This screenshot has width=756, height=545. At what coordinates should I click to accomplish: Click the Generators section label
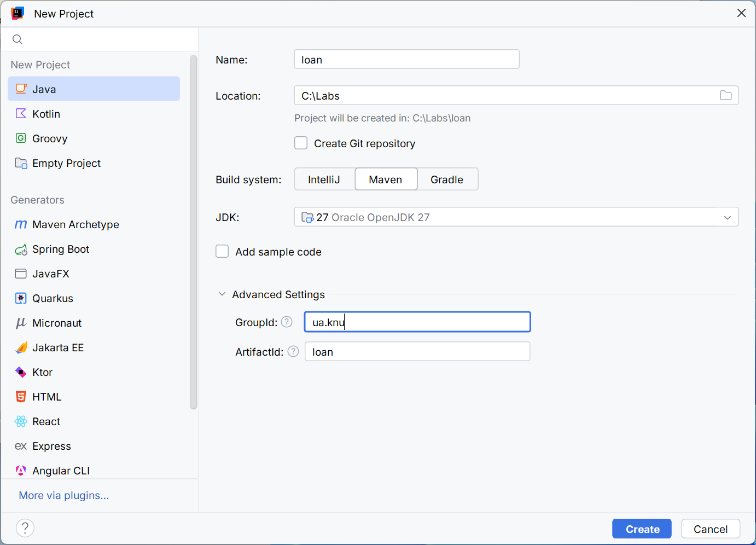tap(37, 200)
